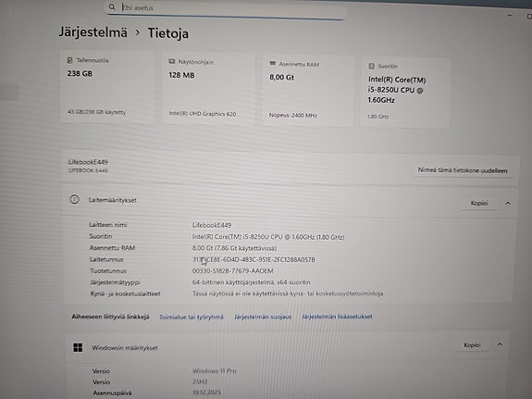Click the Tallennustila storage icon
The image size is (532, 399).
pos(70,60)
